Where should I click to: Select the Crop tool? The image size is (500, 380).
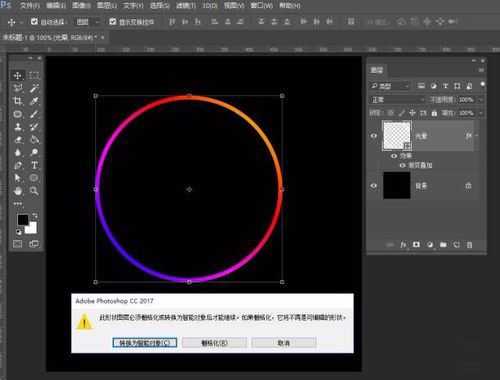18,101
